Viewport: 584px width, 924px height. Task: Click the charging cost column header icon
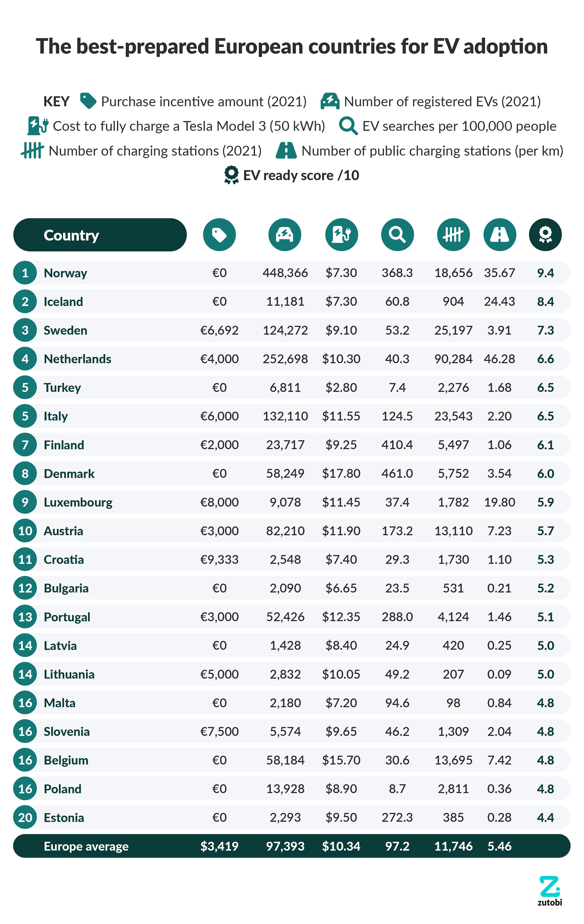click(x=341, y=235)
